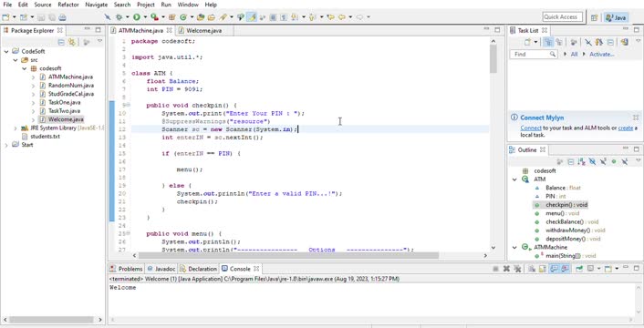Click Synchronize Changed icon in Task List
Image resolution: width=644 pixels, height=328 pixels.
pyautogui.click(x=624, y=42)
